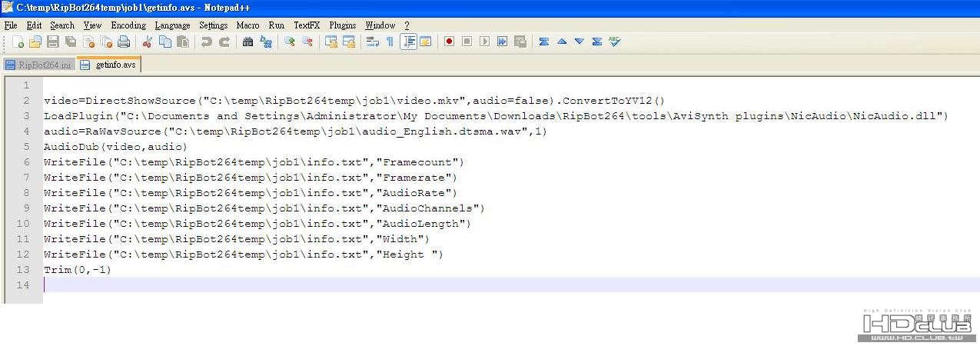Open the Window menu
The height and width of the screenshot is (346, 980).
tap(380, 25)
